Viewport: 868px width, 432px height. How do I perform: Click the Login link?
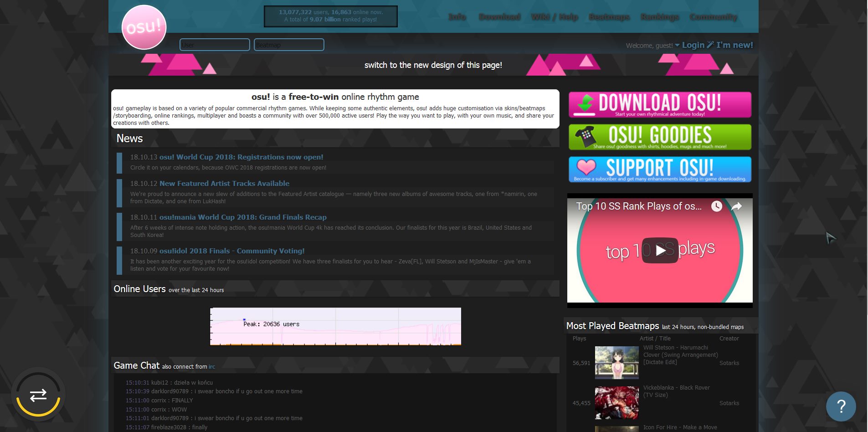click(x=693, y=45)
